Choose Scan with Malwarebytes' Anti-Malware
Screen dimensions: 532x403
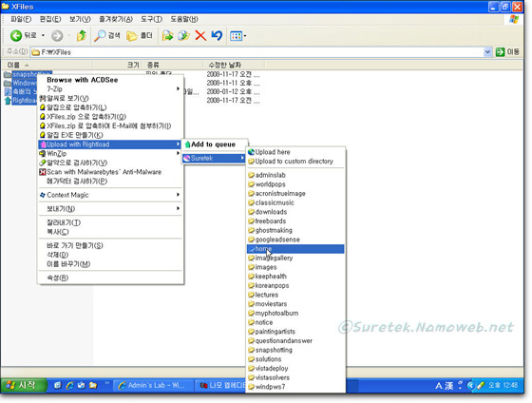coord(110,172)
